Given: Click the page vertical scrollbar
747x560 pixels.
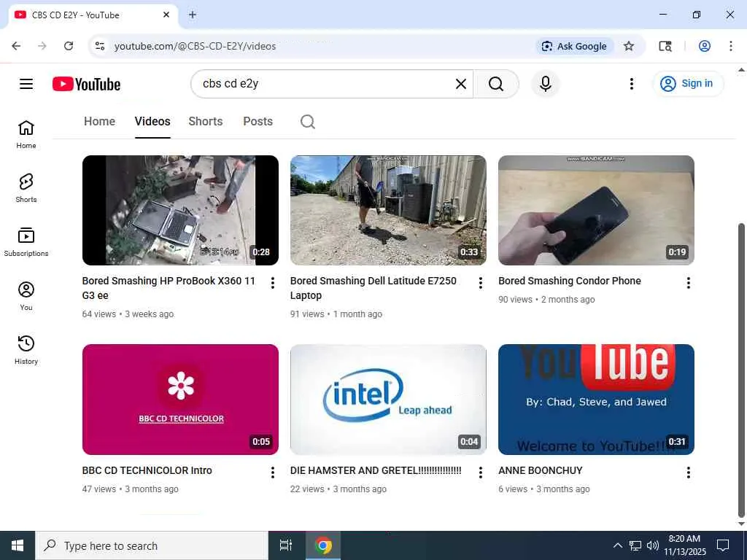Looking at the screenshot, I should (741, 369).
